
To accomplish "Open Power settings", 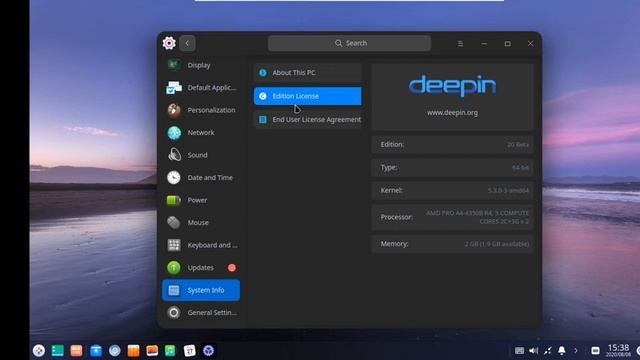I will (201, 200).
